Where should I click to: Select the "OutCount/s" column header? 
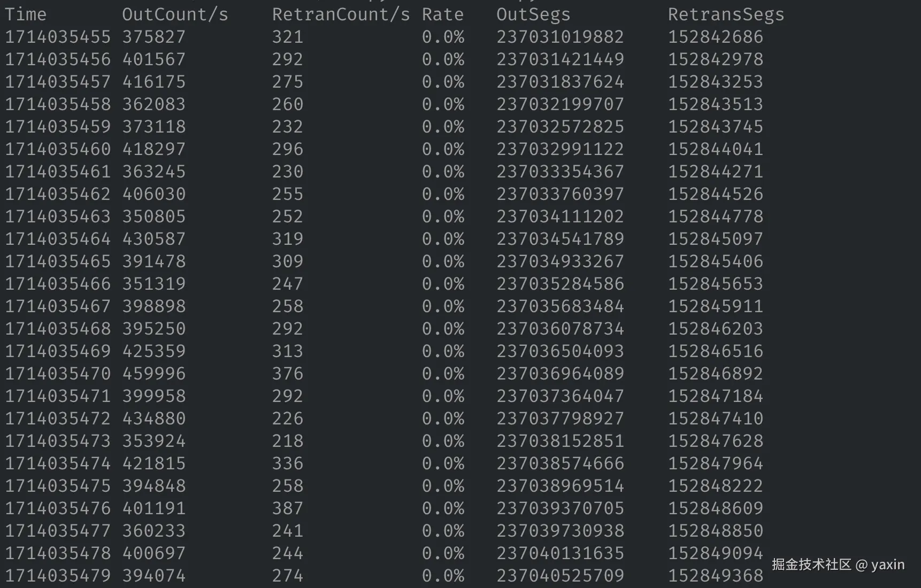pos(175,14)
